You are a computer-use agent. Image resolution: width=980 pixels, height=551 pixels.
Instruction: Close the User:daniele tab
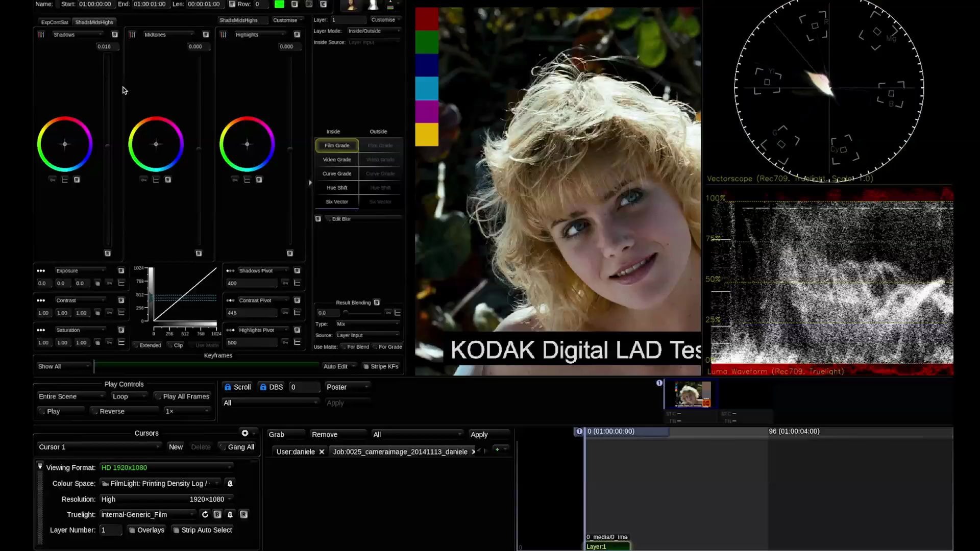(322, 452)
